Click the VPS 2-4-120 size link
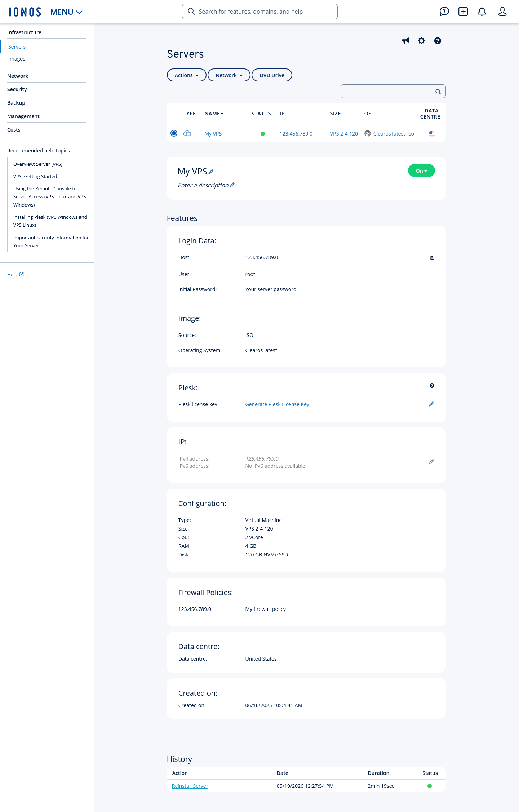The image size is (519, 812). (x=344, y=134)
